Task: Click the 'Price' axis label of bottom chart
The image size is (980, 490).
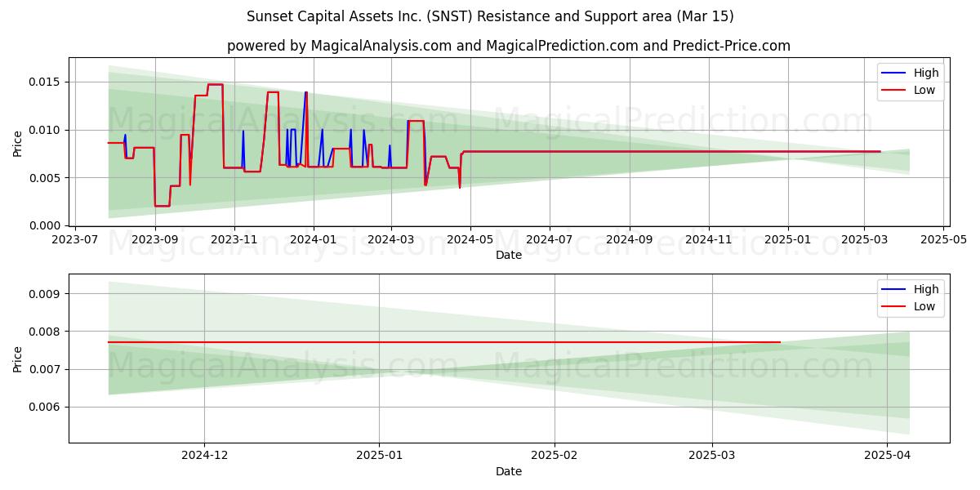Action: 18,358
